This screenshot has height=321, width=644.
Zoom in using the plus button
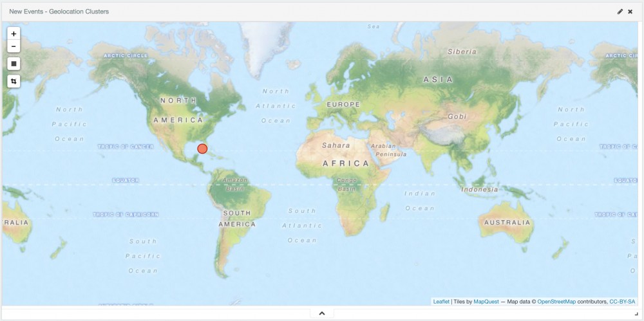[x=14, y=33]
